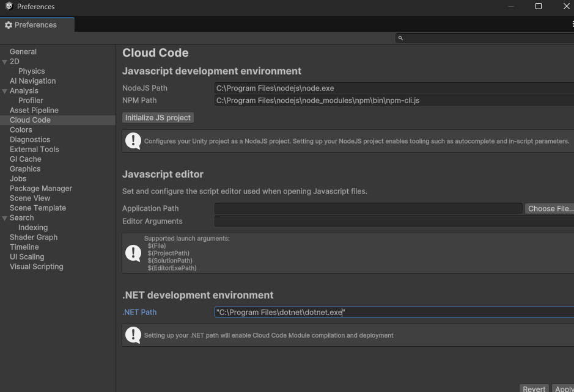The height and width of the screenshot is (392, 574).
Task: Click the Revert button
Action: (x=534, y=388)
